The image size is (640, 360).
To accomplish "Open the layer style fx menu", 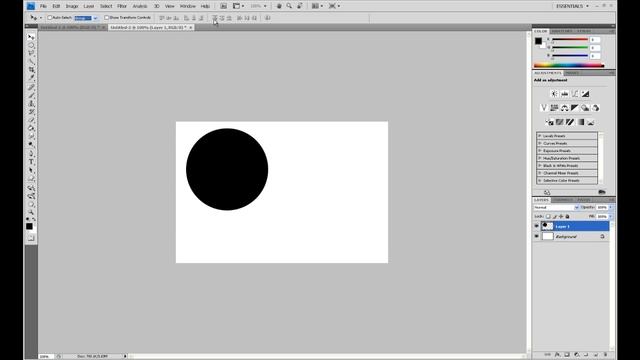I will (x=558, y=355).
